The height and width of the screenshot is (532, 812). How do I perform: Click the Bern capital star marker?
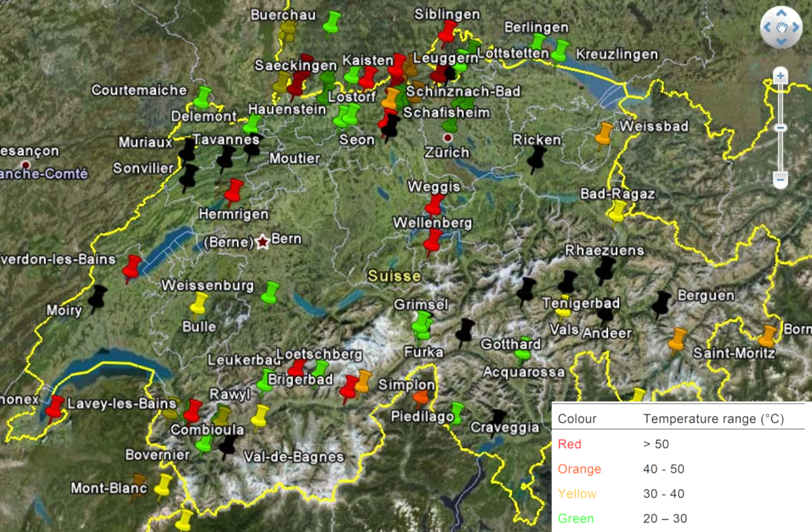pyautogui.click(x=263, y=242)
